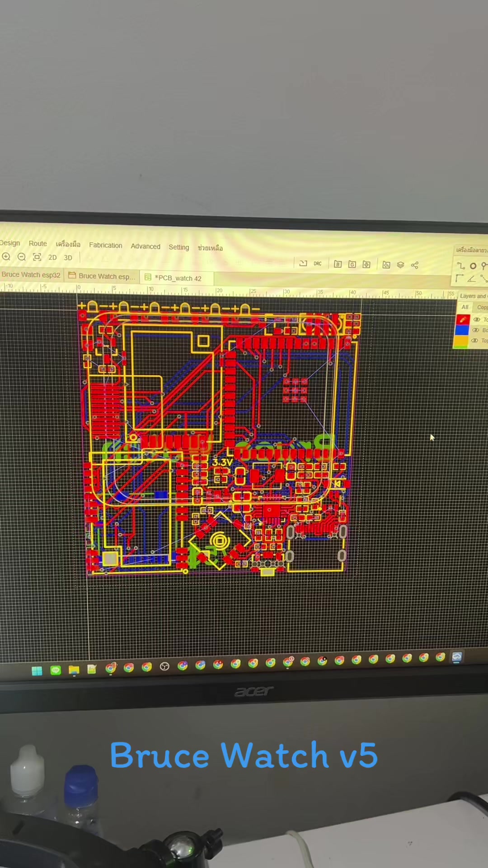Toggle visibility of the Top layer
Screen dimensions: 488x868
477,319
